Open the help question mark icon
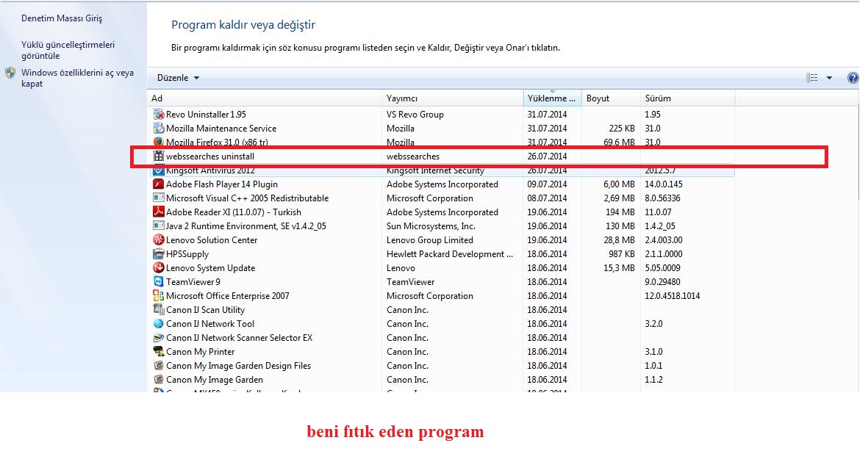 point(853,78)
